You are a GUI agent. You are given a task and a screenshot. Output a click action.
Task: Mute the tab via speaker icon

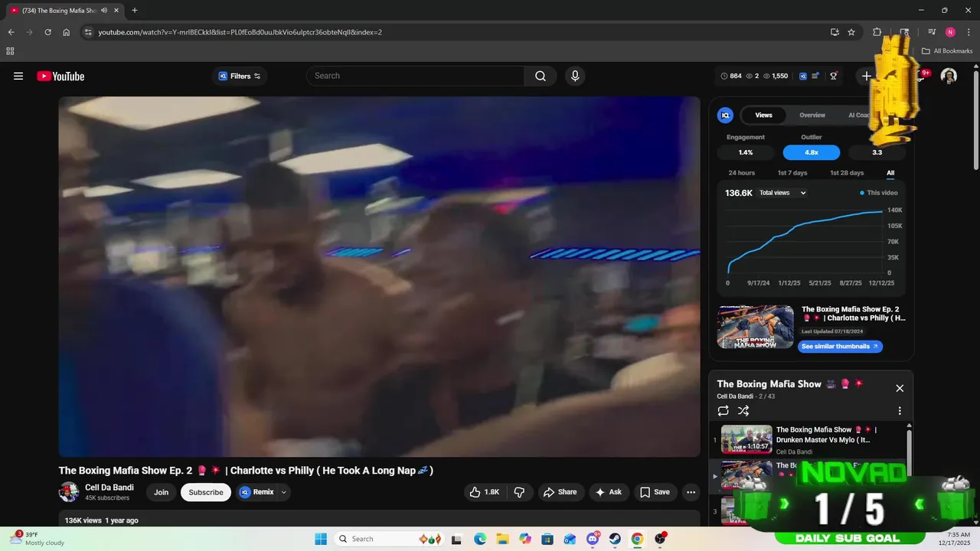[x=103, y=11]
